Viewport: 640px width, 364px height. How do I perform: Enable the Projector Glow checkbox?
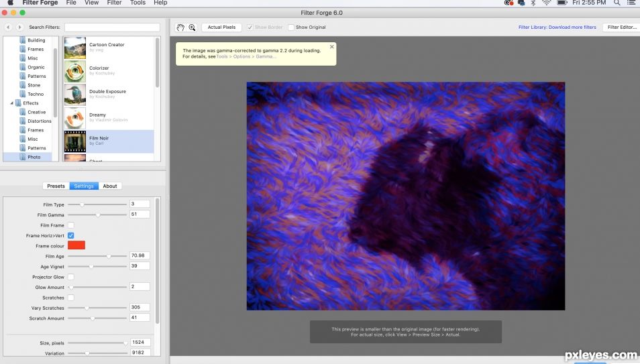tap(71, 277)
